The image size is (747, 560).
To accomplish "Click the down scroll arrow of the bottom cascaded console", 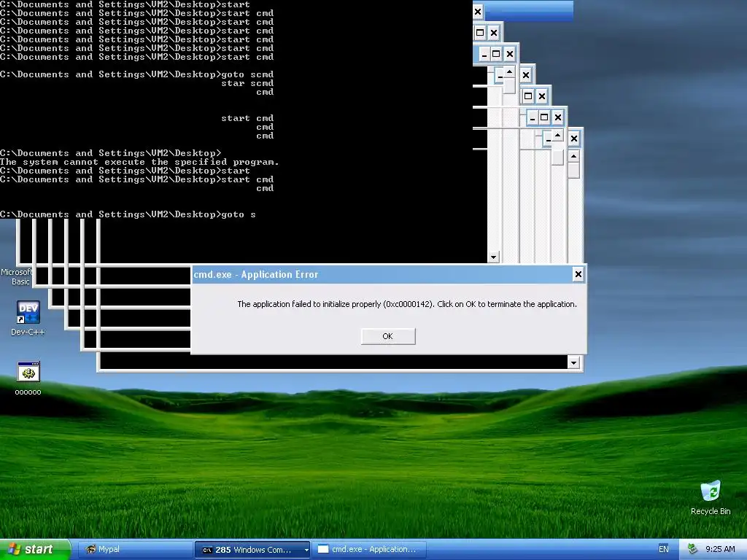I will (x=573, y=362).
